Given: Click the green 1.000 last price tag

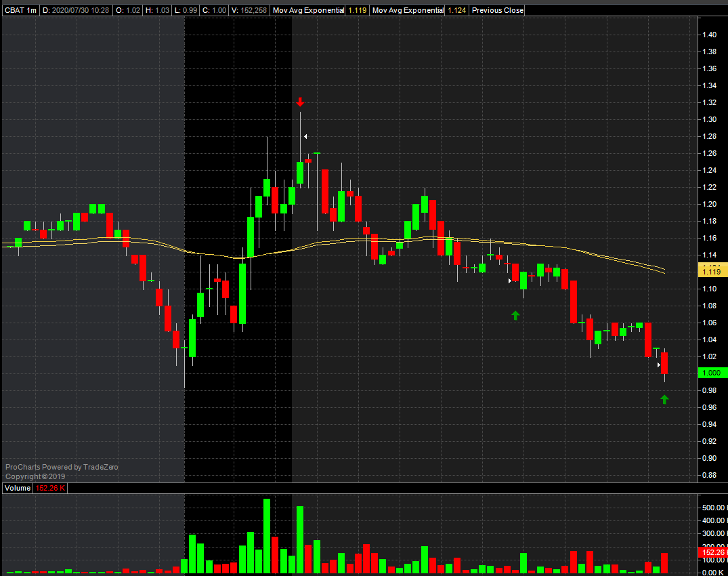Looking at the screenshot, I should pos(712,373).
